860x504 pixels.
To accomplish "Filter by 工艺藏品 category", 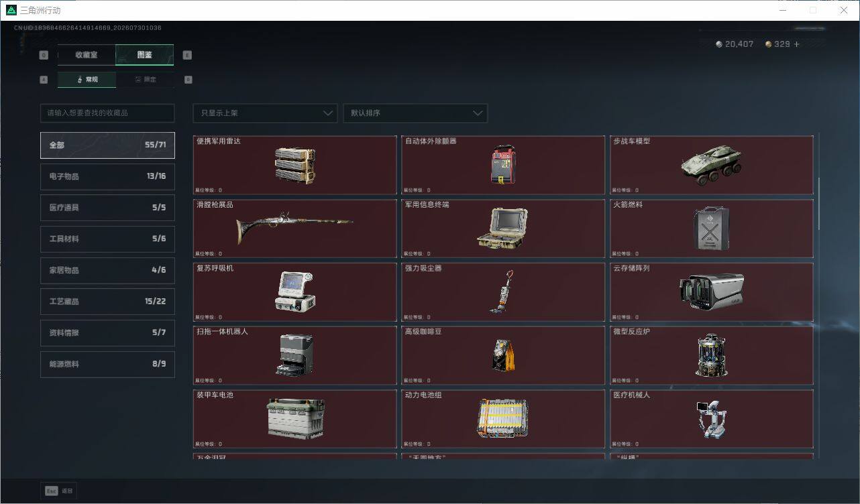I will tap(107, 302).
